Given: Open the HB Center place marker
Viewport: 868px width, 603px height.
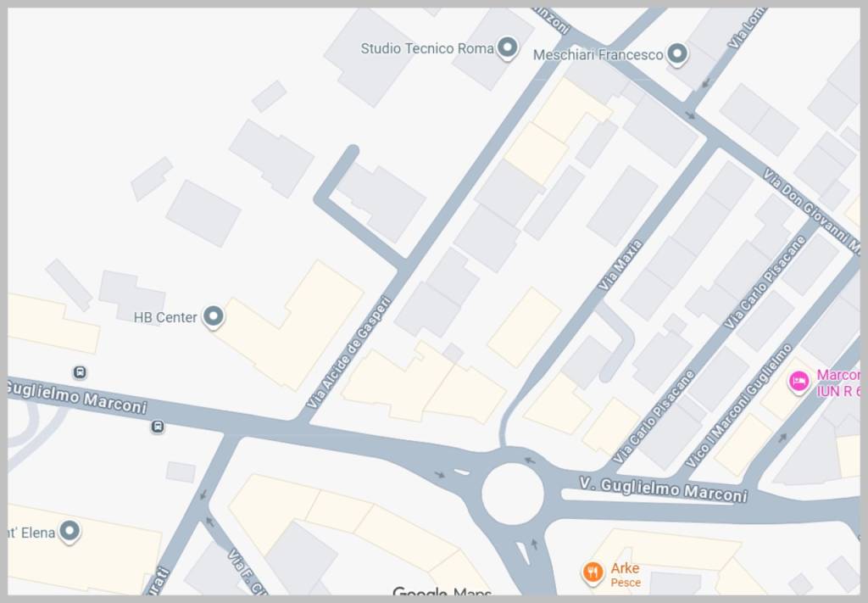Looking at the screenshot, I should pyautogui.click(x=214, y=317).
